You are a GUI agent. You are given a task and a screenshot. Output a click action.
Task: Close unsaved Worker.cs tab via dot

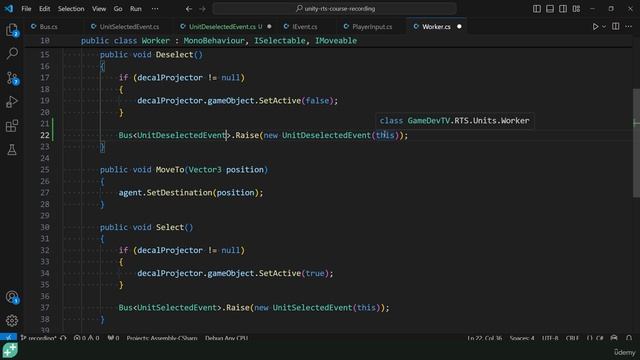click(x=459, y=27)
